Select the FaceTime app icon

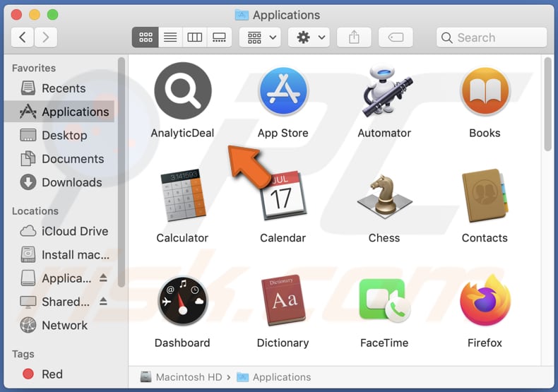pos(384,301)
